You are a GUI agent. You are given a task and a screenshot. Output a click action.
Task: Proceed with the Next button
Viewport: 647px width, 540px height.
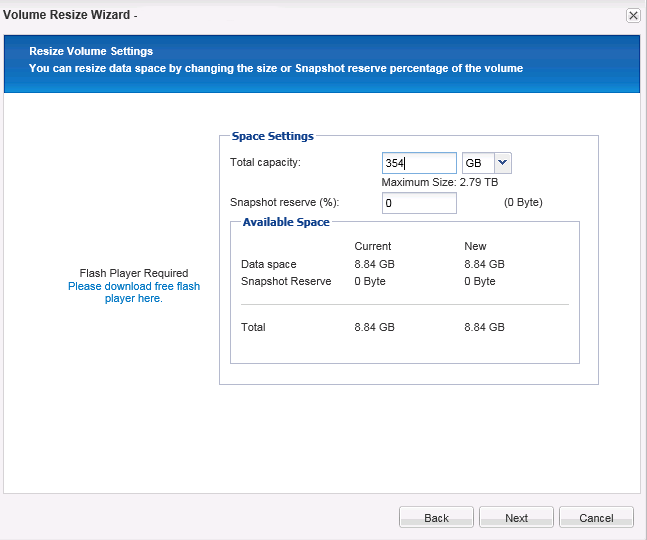(x=516, y=518)
